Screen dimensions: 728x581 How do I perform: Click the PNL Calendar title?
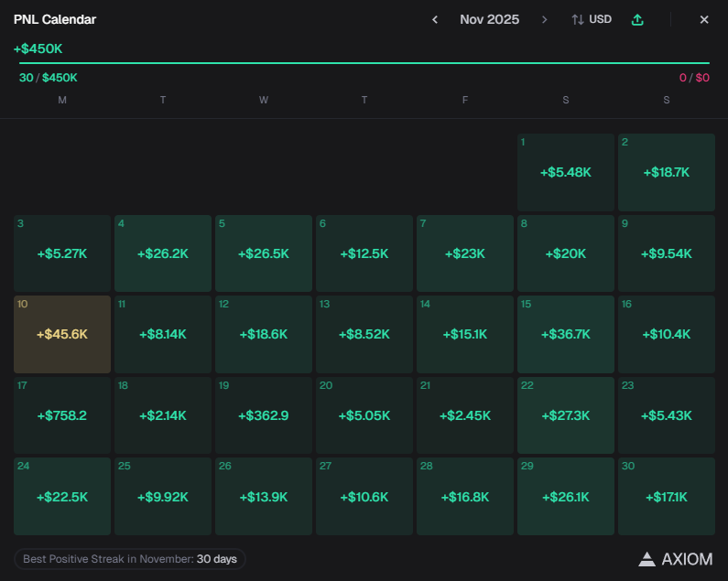coord(55,19)
